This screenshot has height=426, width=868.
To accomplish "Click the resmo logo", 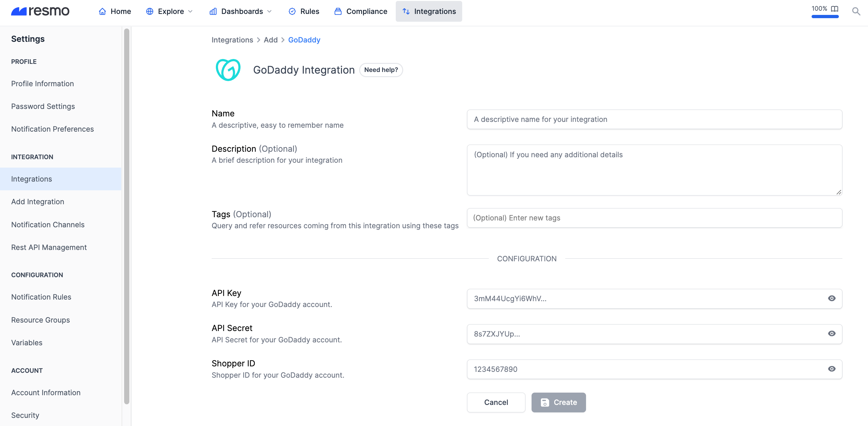I will click(x=40, y=11).
